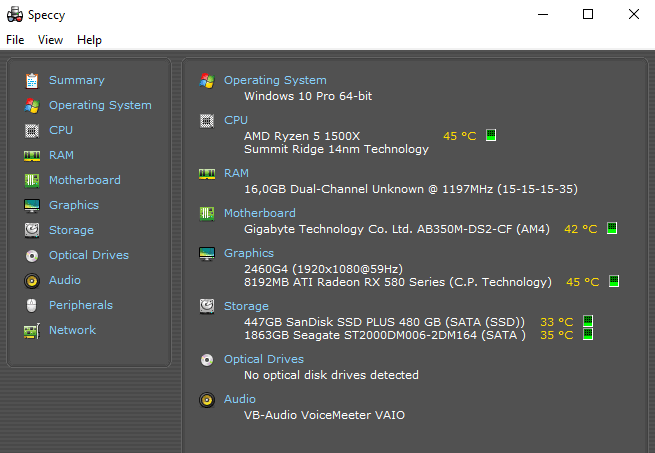The image size is (655, 453).
Task: Click the Storage heading in the summary pane
Action: [x=246, y=306]
